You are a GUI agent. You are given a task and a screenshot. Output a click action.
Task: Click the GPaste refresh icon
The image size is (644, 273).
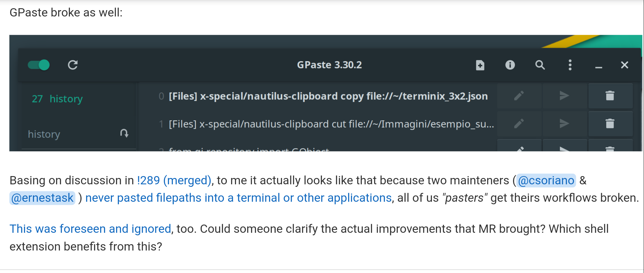73,65
